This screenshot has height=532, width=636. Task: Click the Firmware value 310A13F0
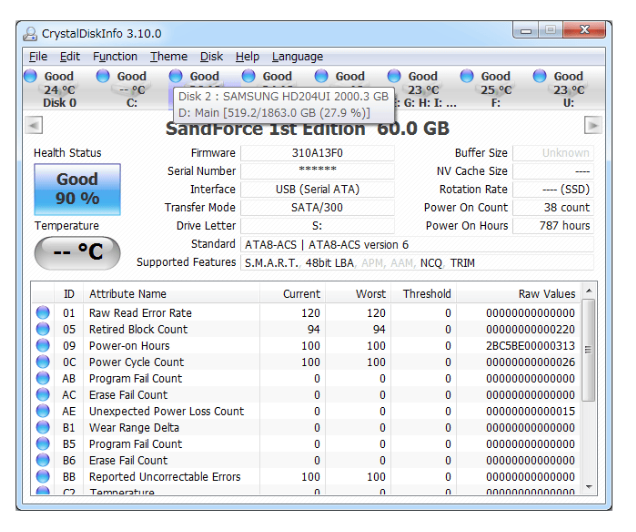click(x=317, y=153)
